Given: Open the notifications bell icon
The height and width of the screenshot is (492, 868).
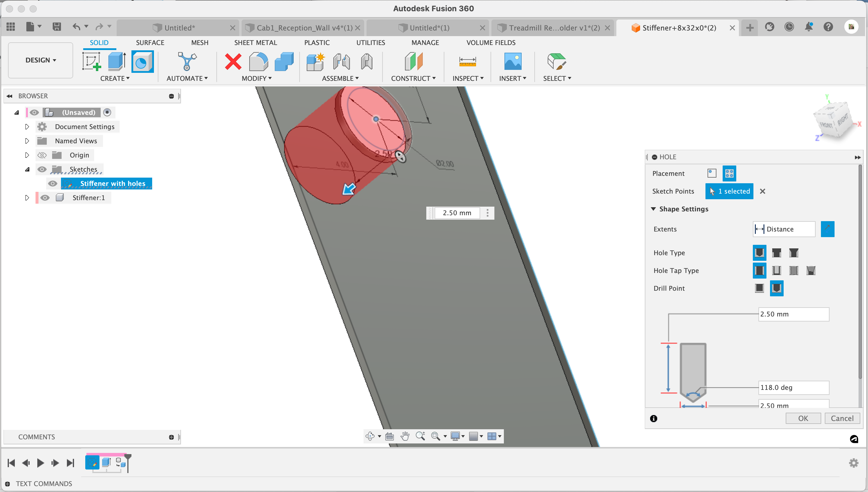Looking at the screenshot, I should click(x=808, y=27).
